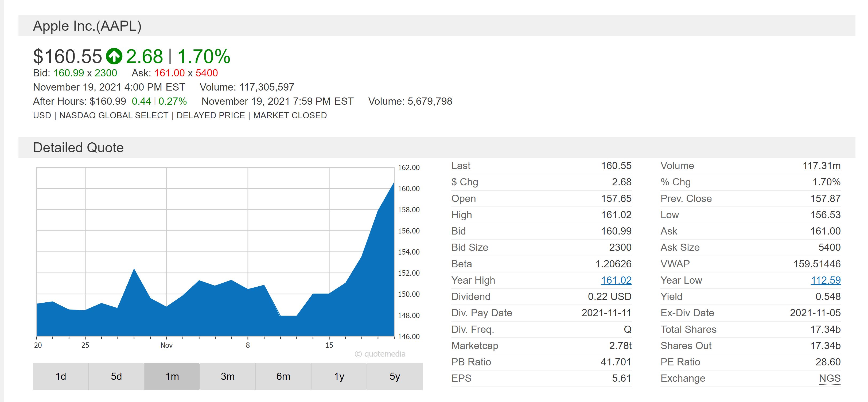Switch chart to 3m range
868x402 pixels.
227,376
